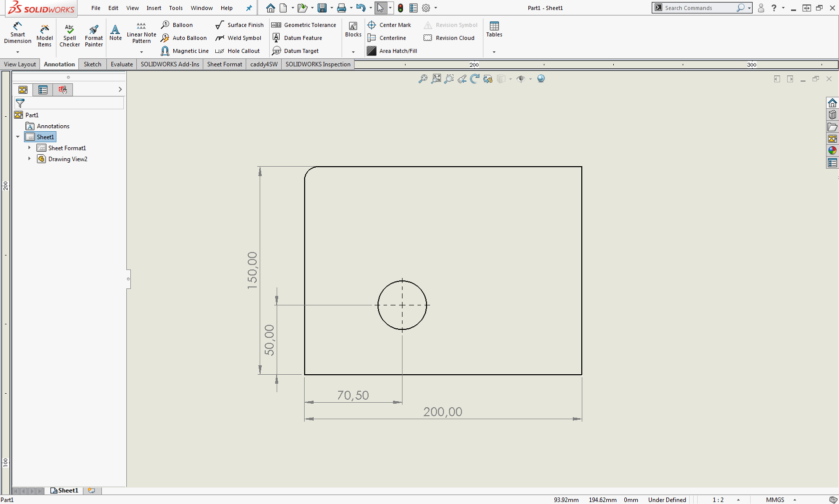
Task: Run the Spell Checker
Action: click(x=69, y=35)
